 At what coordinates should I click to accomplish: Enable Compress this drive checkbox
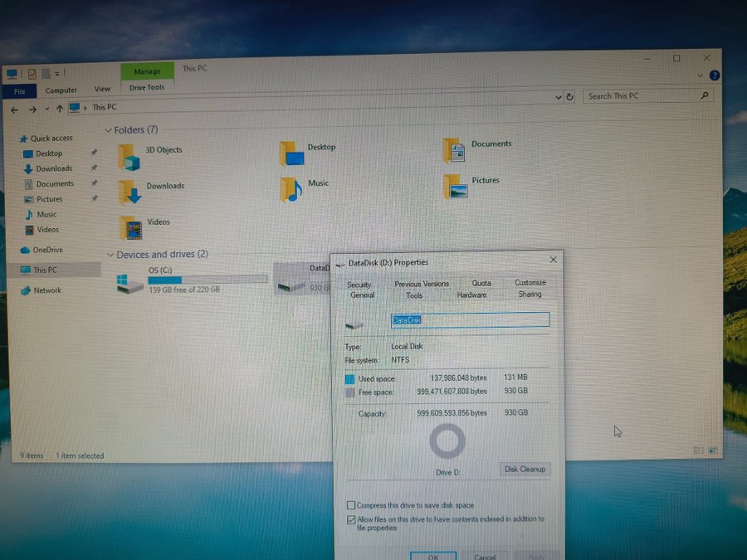click(350, 504)
